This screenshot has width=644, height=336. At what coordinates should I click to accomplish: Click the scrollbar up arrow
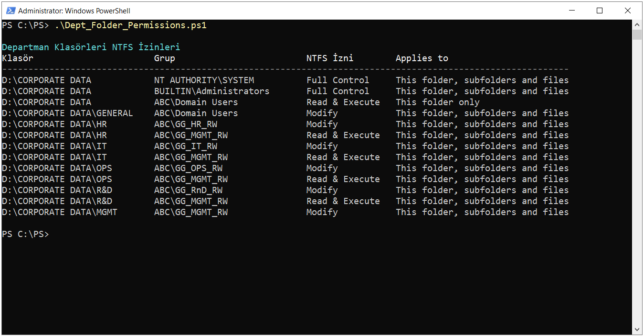(637, 25)
